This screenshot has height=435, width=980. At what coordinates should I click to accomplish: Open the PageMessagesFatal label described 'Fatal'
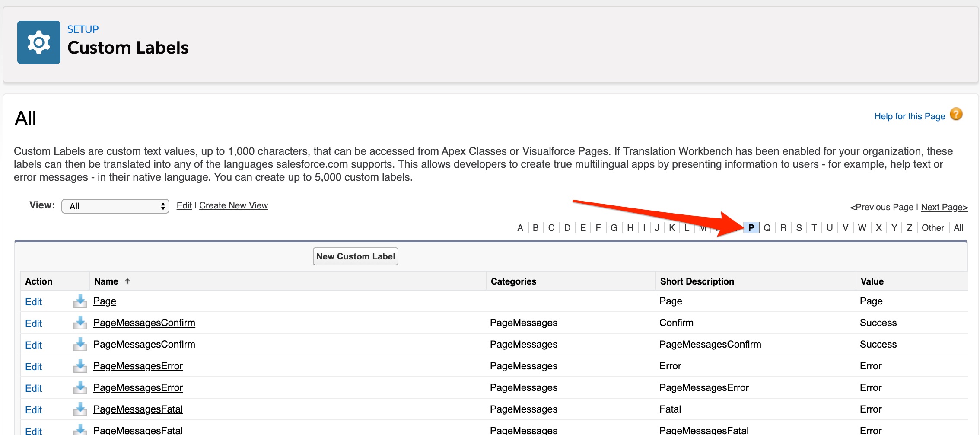point(138,409)
